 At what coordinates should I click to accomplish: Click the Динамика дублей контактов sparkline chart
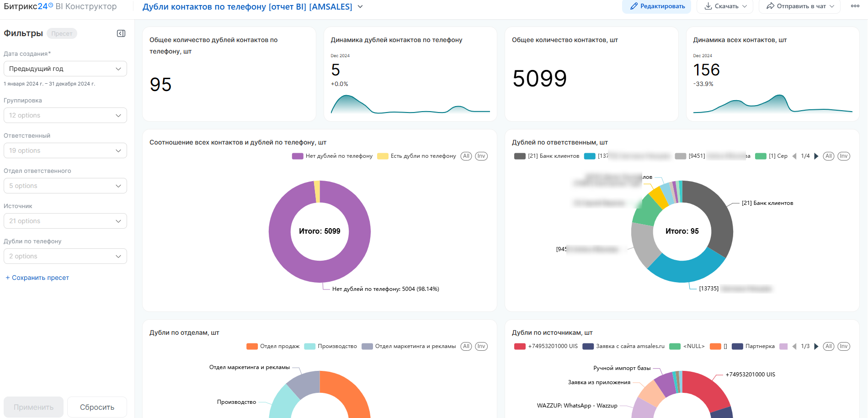coord(410,104)
